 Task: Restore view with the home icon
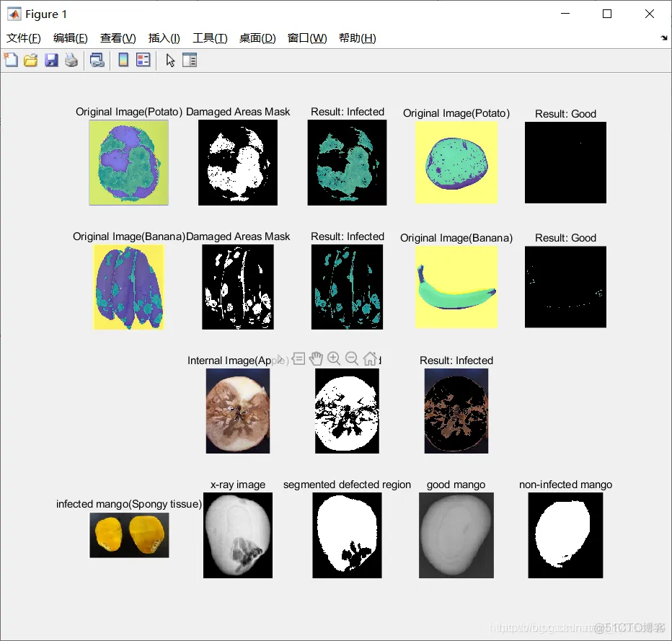(x=370, y=358)
